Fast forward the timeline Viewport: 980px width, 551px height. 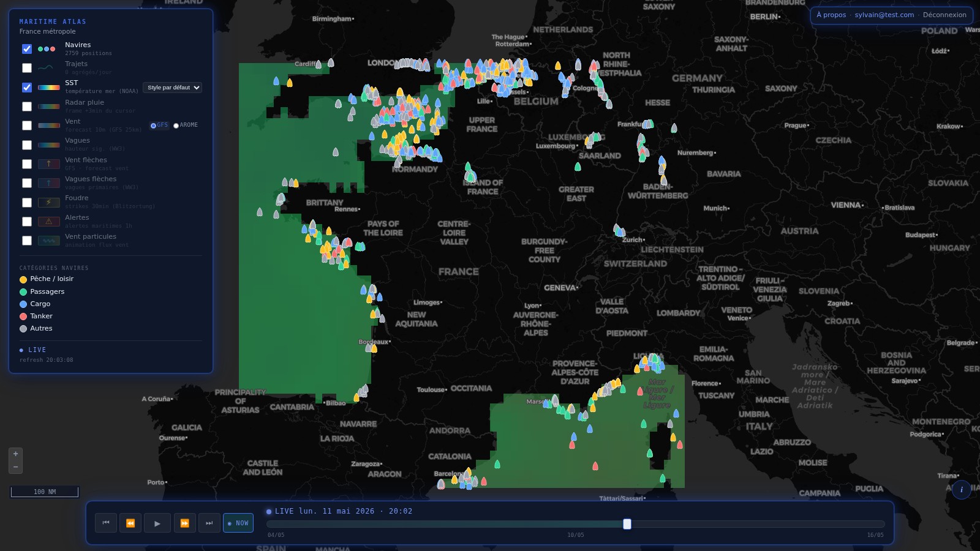coord(184,523)
